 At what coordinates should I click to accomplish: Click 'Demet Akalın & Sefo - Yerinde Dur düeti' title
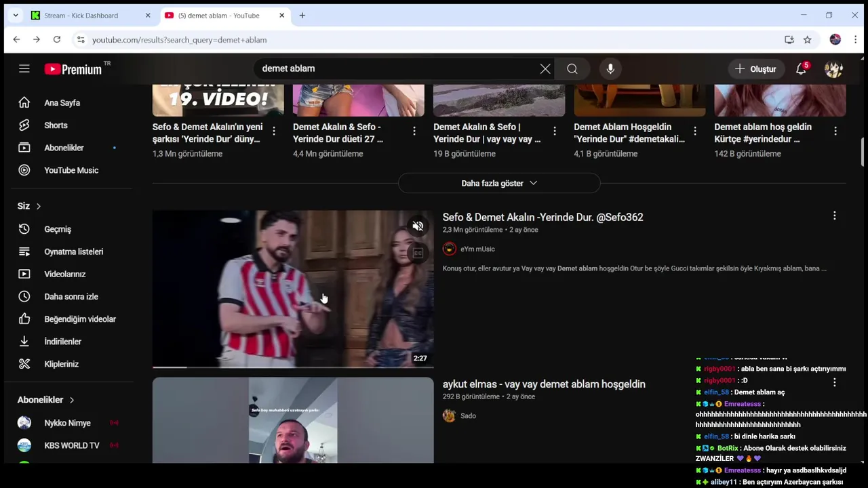[338, 133]
